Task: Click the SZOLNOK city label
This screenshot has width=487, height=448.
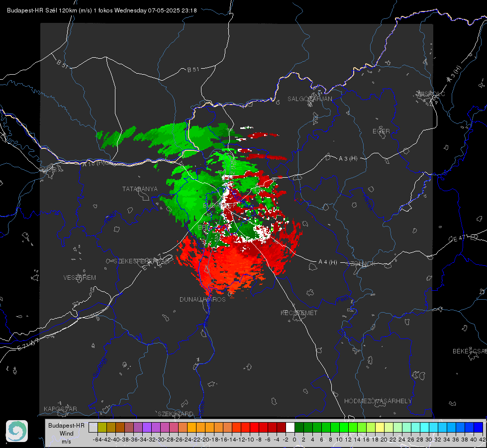Action: (362, 264)
